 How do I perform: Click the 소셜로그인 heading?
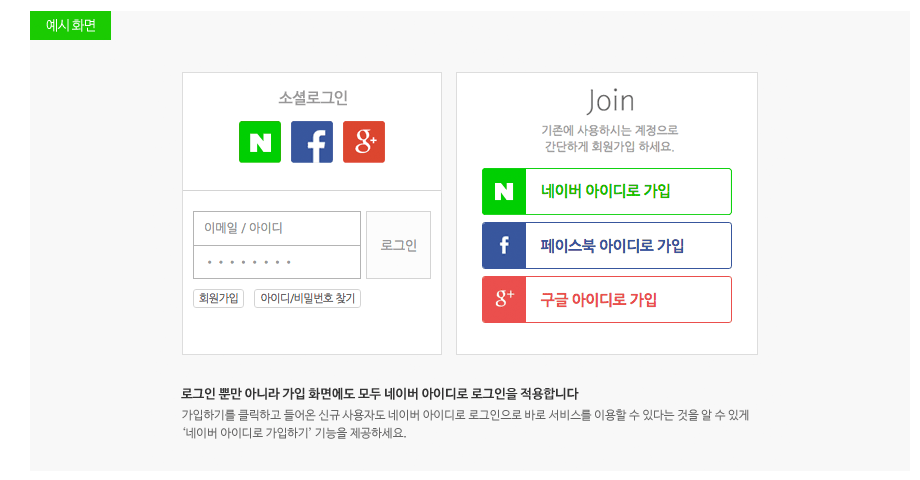click(x=313, y=97)
